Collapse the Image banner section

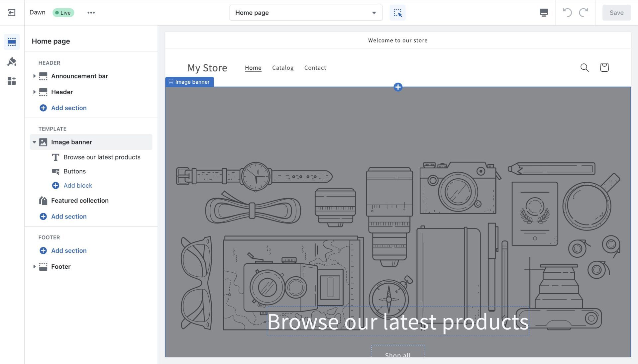pos(34,142)
